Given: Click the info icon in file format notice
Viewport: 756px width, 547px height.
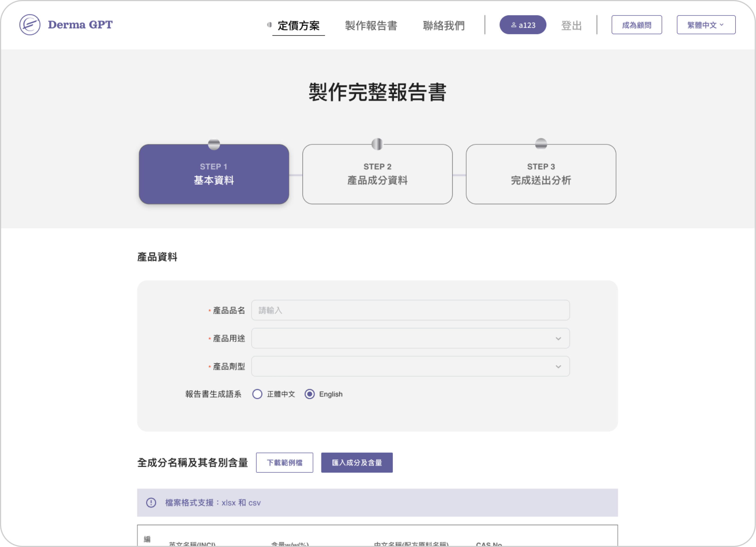Looking at the screenshot, I should (151, 502).
